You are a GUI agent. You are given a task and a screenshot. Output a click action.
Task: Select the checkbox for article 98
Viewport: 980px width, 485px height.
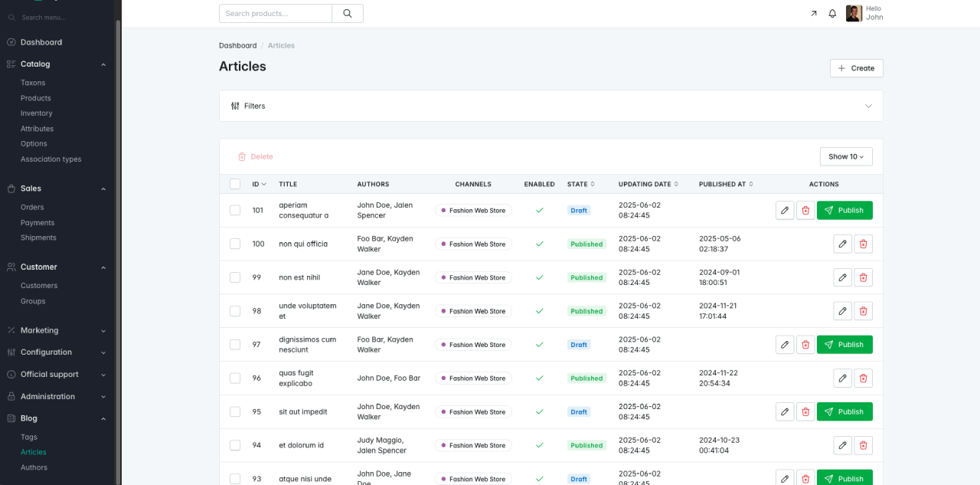[x=235, y=311]
